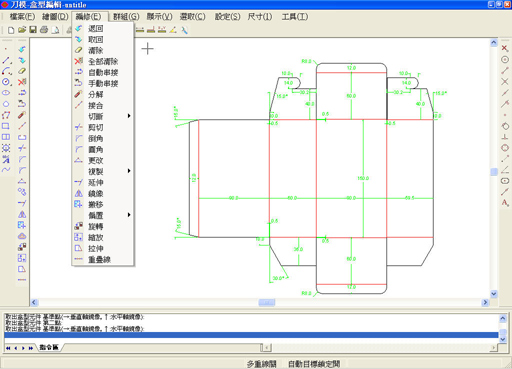Choose 全部清除 menu entry
512x369 pixels.
(103, 61)
